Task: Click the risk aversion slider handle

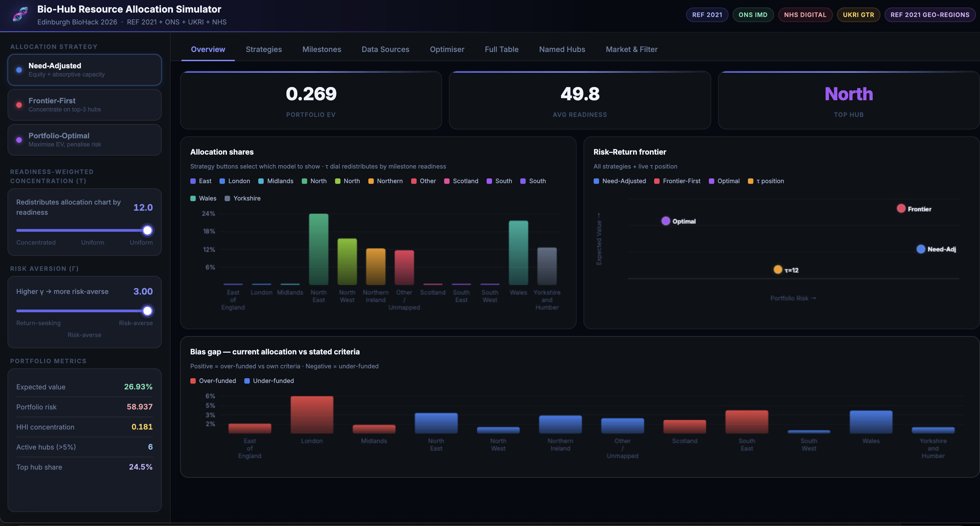Action: [x=147, y=311]
